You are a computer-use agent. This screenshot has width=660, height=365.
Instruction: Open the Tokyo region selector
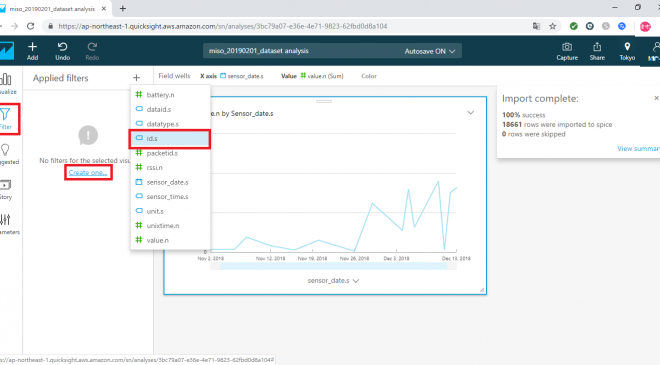click(x=627, y=51)
